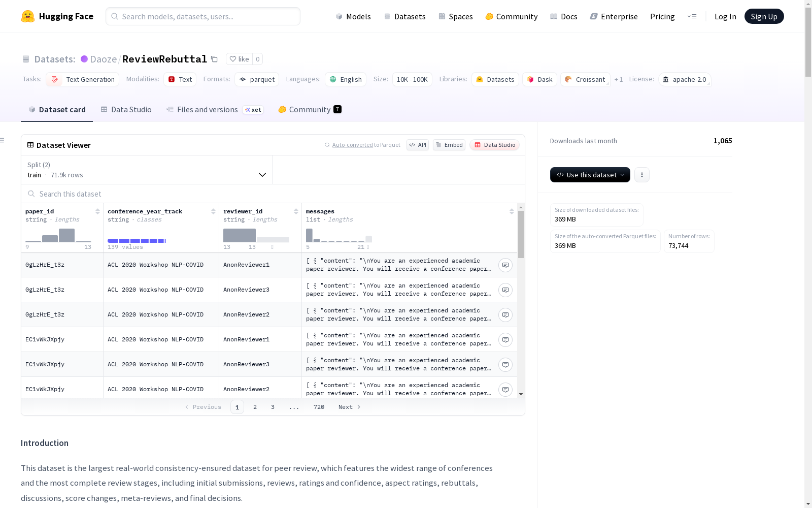Screen dimensions: 812x508
Task: Open comments for EC1vWkJXpjy AnonReviewer2 row
Action: pos(505,390)
